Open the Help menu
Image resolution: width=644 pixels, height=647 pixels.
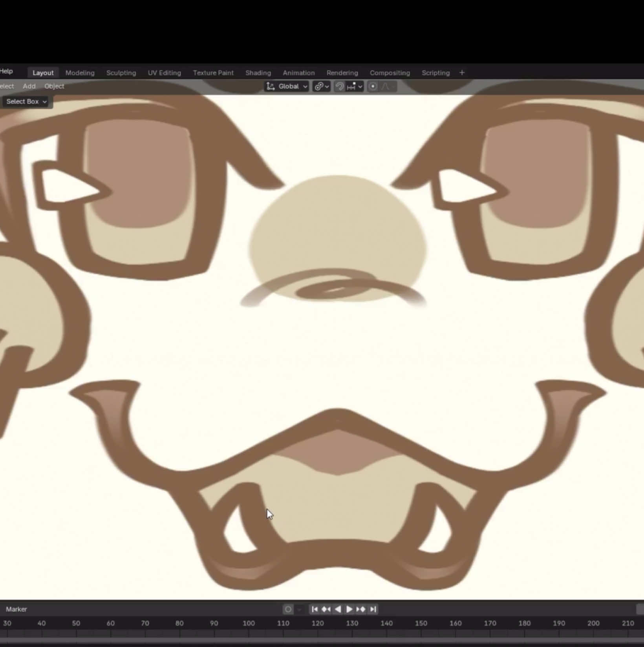coord(6,71)
